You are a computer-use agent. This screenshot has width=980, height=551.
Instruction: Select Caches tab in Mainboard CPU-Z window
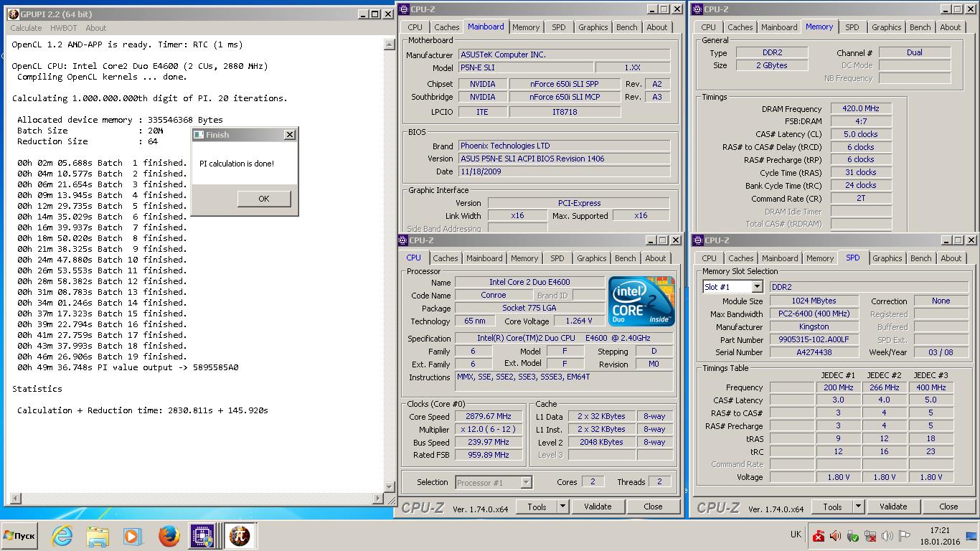(446, 27)
